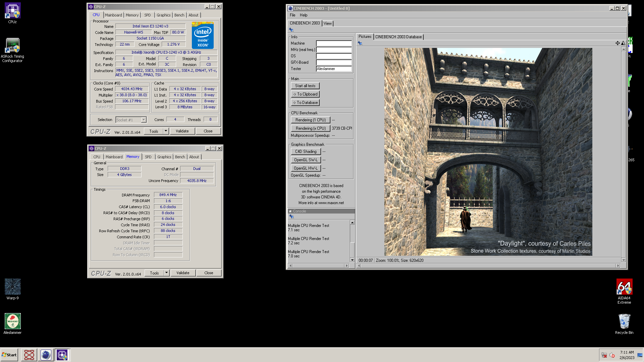Click the MHz (real freq.) input field
Screen dimensions: 644x362
[334, 50]
